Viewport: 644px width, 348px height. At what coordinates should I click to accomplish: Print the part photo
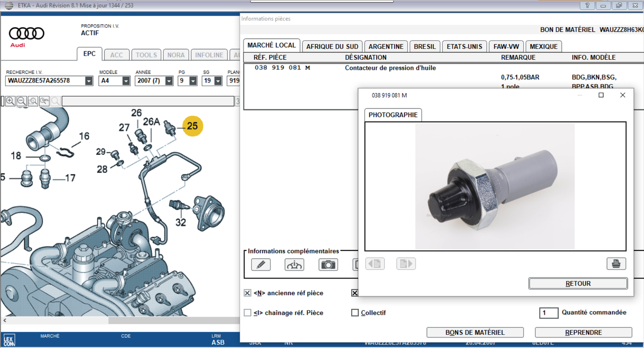pyautogui.click(x=616, y=263)
